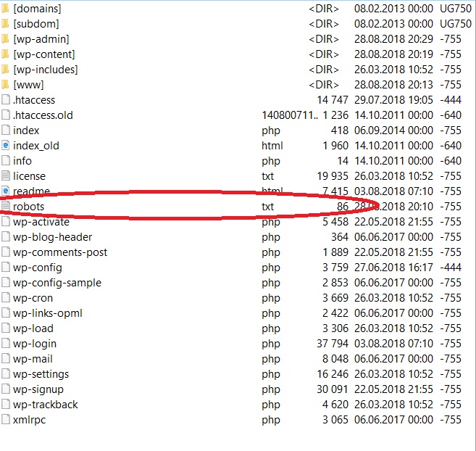
Task: Select the xmlrpc file name
Action: pos(30,420)
